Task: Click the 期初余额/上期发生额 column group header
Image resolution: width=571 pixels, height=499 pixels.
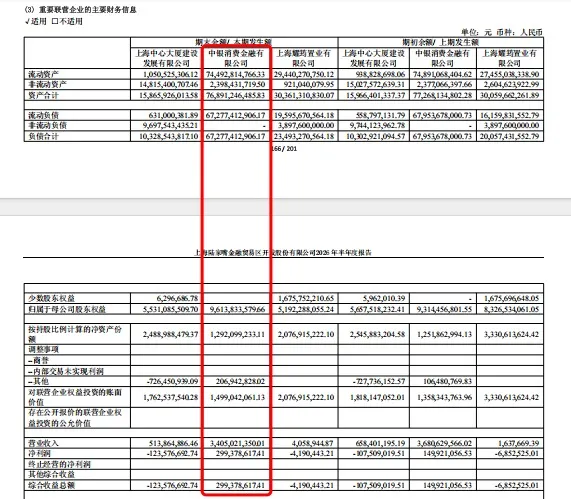Action: tap(440, 42)
